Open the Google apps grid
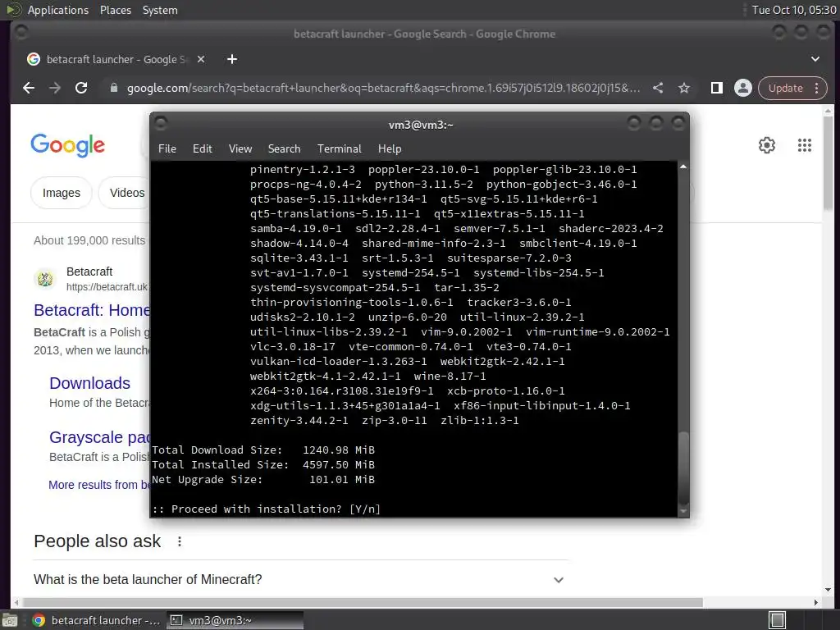 click(805, 145)
